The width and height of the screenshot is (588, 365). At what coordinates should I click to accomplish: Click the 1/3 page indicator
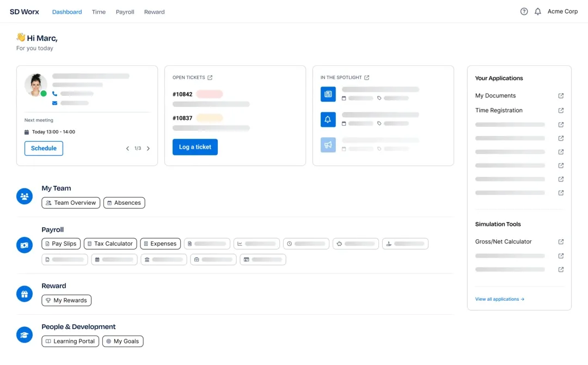point(138,149)
